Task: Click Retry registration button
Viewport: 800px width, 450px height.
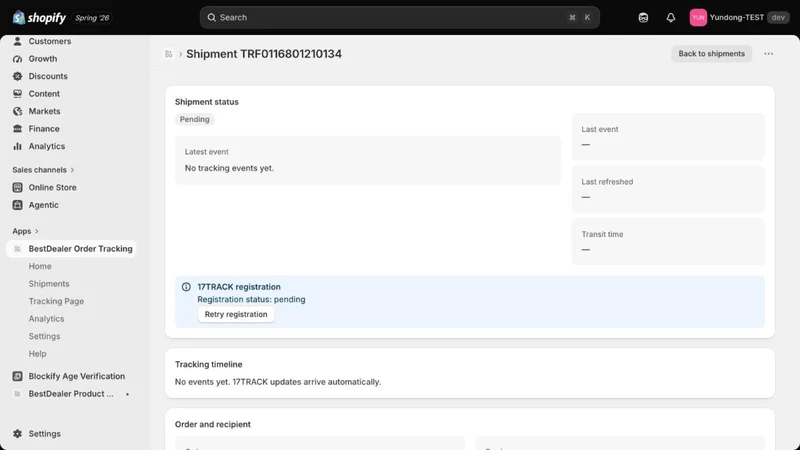Action: point(236,314)
